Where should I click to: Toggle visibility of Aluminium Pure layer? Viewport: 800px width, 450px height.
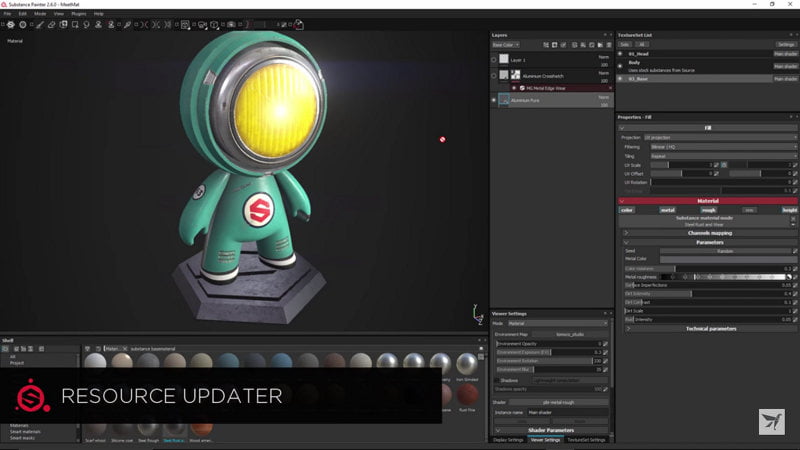tap(493, 101)
